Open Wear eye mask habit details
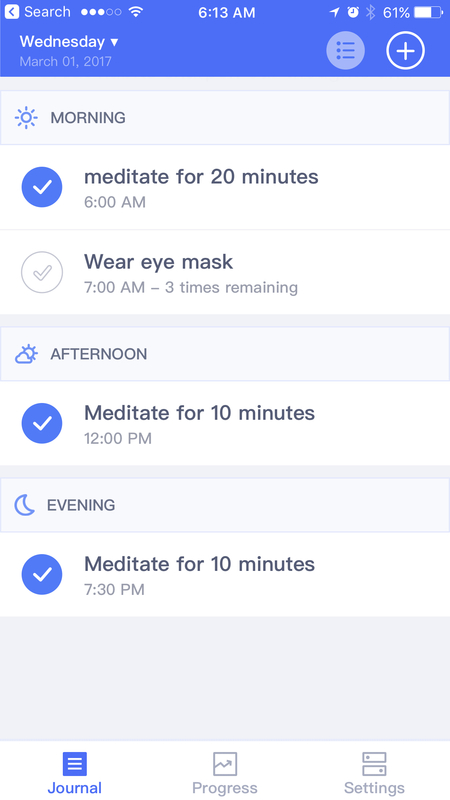This screenshot has height=800, width=450. tap(225, 272)
